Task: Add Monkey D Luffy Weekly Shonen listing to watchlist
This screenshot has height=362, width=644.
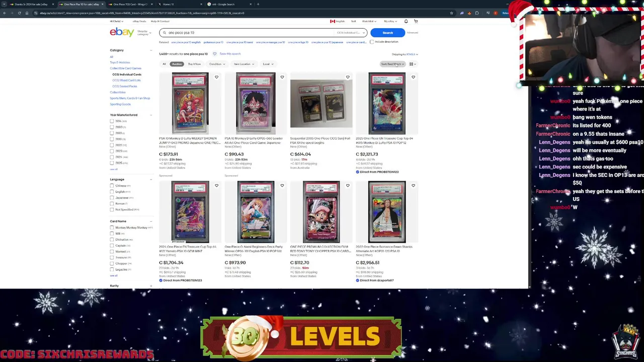Action: (x=216, y=77)
